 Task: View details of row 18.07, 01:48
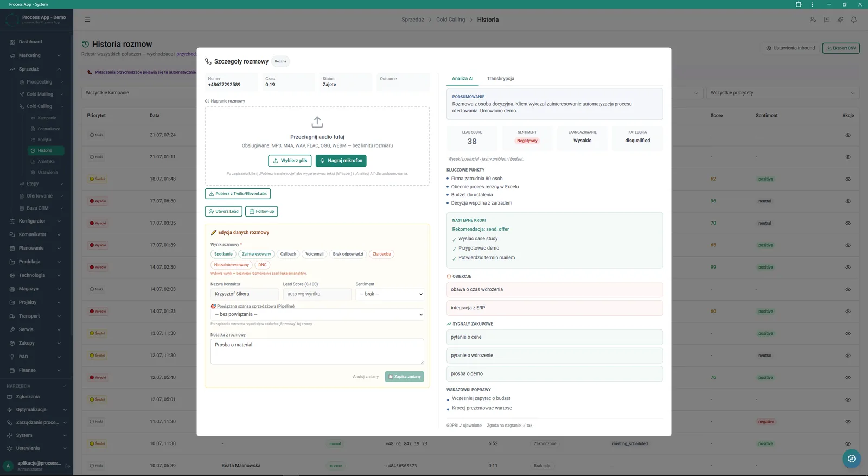pos(848,179)
